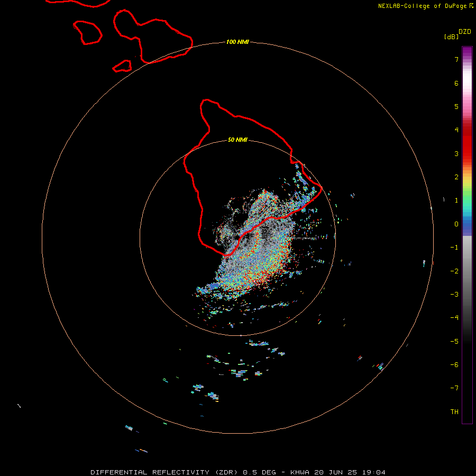Image resolution: width=476 pixels, height=476 pixels.
Task: Select the -6 dB tick label
Action: (454, 365)
